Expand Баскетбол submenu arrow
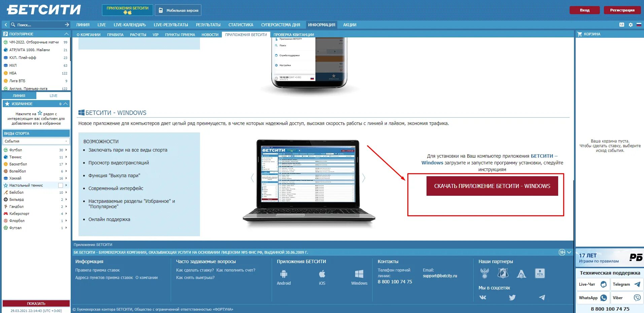Viewport: 644px width, 313px height. coord(66,164)
